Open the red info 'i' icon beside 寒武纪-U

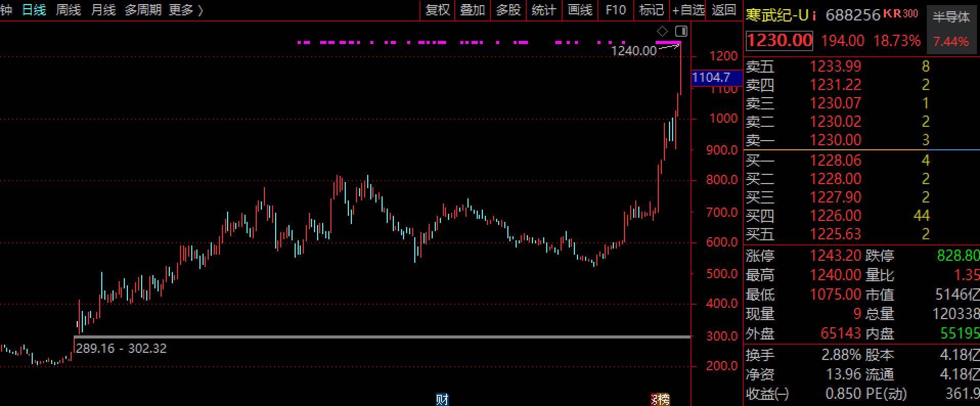click(814, 15)
